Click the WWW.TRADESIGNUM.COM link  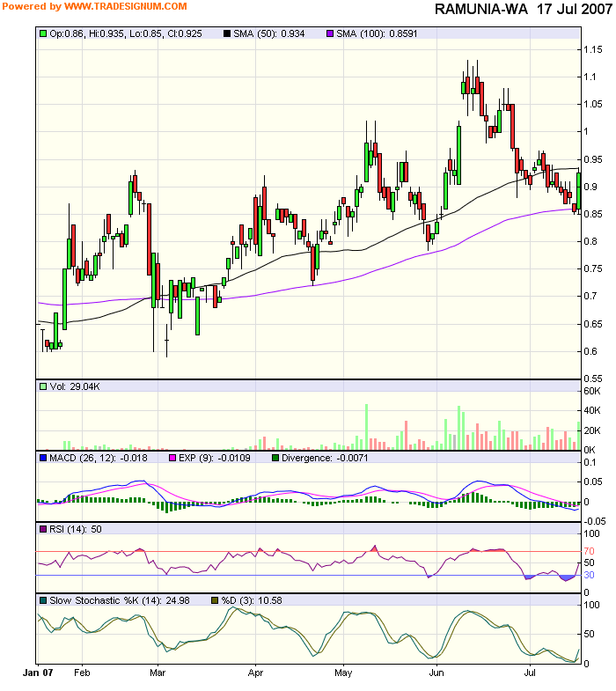coord(126,6)
